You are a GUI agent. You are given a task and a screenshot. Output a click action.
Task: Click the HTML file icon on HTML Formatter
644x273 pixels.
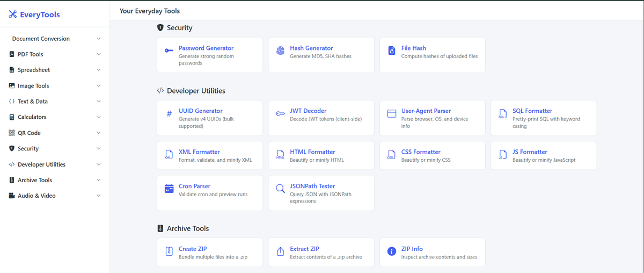[x=280, y=155]
